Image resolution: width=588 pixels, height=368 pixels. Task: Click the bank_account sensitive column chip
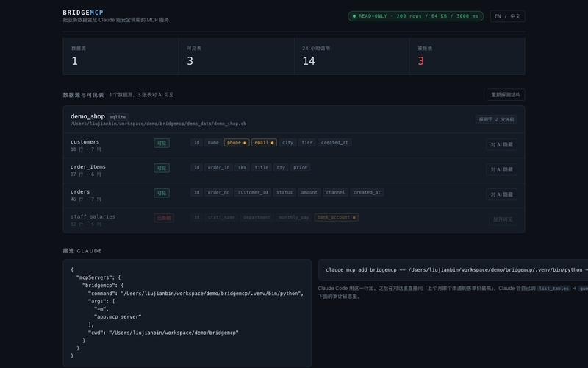tap(336, 217)
